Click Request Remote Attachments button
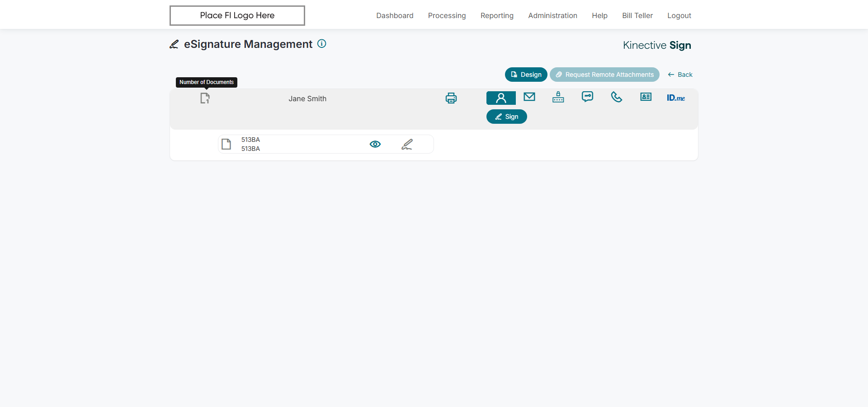 pos(604,75)
